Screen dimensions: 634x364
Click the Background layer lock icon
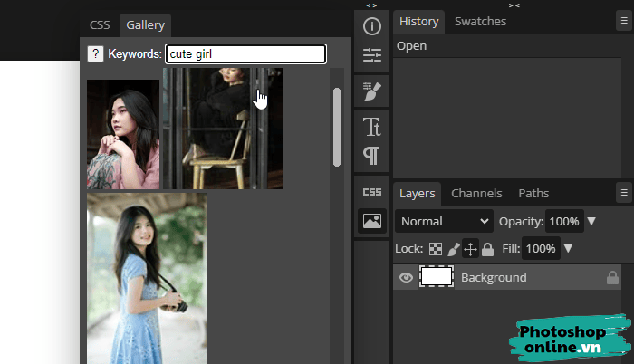pos(612,277)
